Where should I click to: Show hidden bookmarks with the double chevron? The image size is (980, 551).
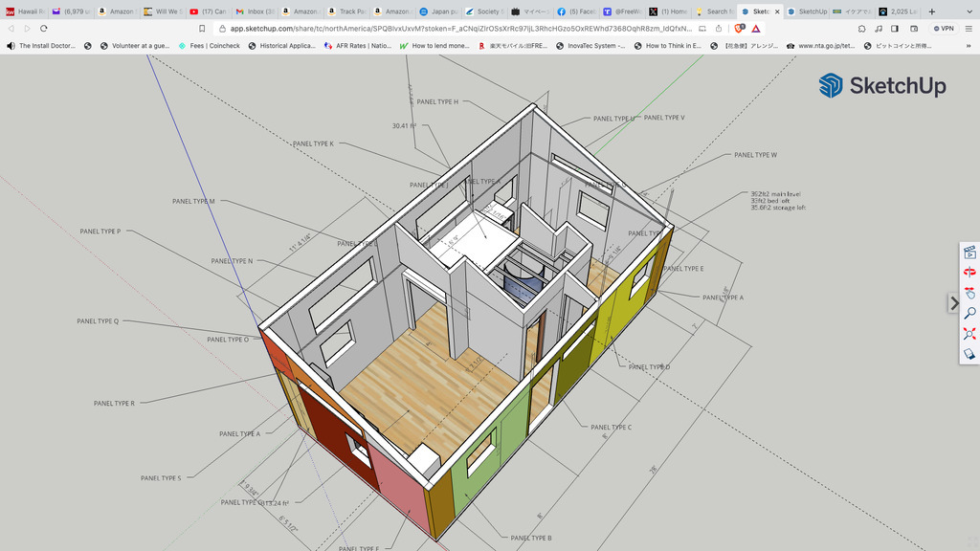(968, 45)
